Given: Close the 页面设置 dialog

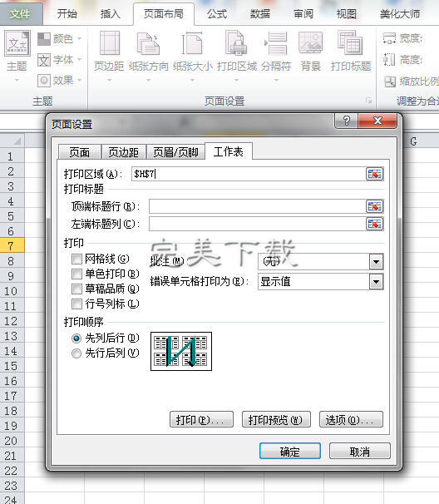Looking at the screenshot, I should (x=378, y=121).
